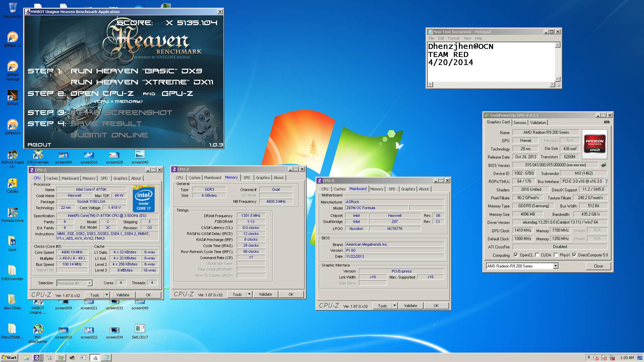This screenshot has height=362, width=644.
Task: Toggle the PhysX checkbox in GPU-Z
Action: [556, 255]
